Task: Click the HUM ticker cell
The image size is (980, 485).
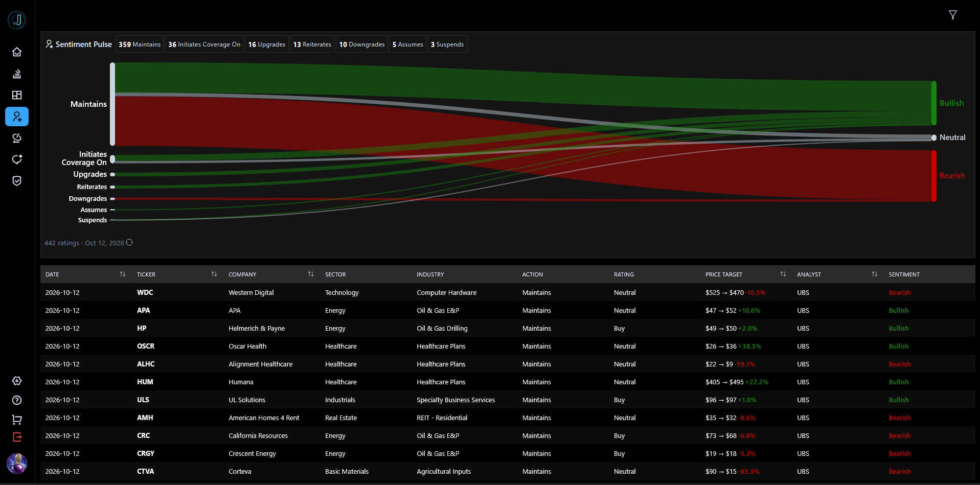Action: (145, 382)
